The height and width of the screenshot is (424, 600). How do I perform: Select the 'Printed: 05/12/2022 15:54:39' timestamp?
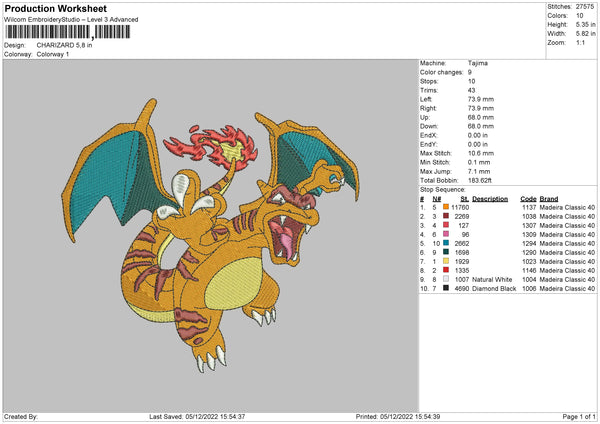(x=398, y=416)
